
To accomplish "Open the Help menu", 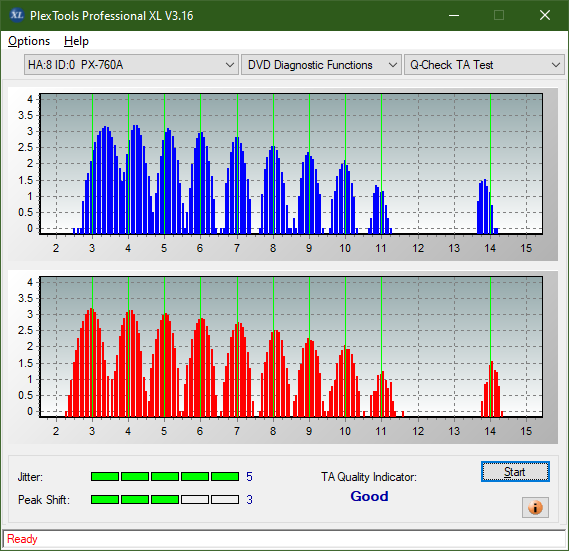I will pyautogui.click(x=76, y=41).
